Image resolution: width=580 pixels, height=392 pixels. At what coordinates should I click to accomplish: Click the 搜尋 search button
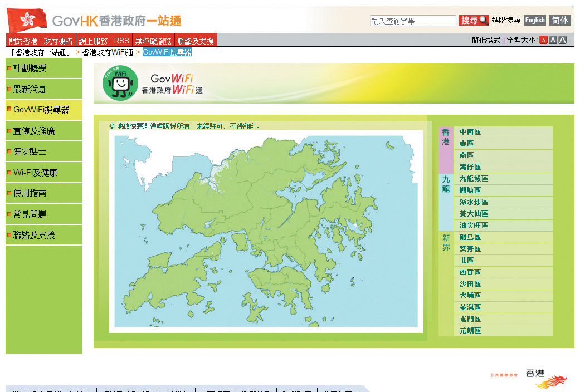474,21
